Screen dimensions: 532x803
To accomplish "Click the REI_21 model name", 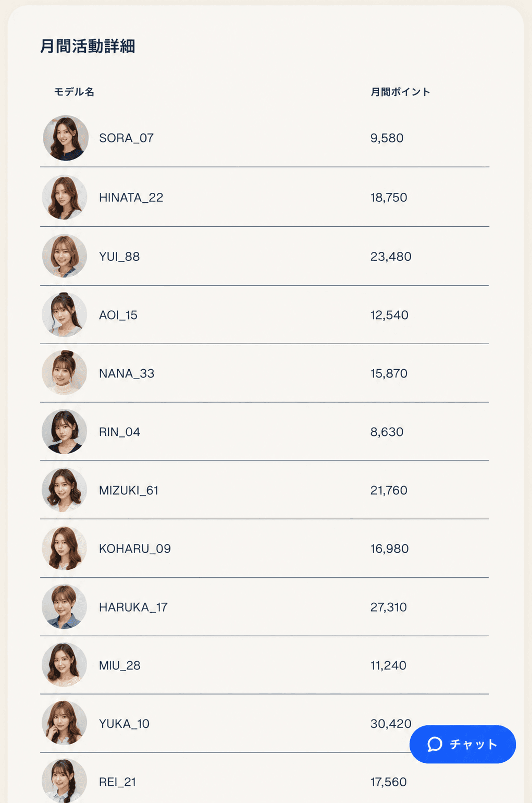I will pyautogui.click(x=117, y=782).
